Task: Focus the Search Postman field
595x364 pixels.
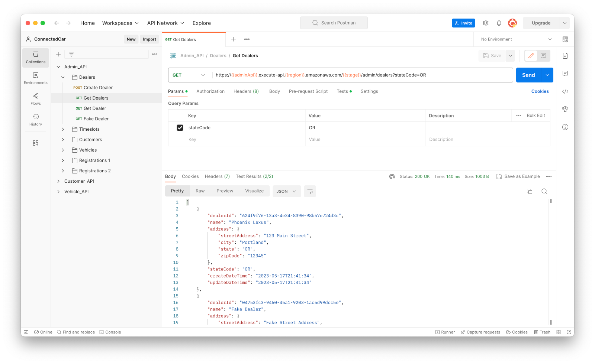Action: [334, 23]
